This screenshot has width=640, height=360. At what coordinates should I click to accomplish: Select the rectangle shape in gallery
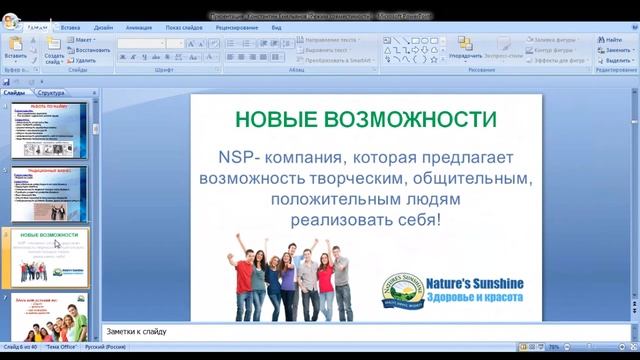[x=415, y=40]
